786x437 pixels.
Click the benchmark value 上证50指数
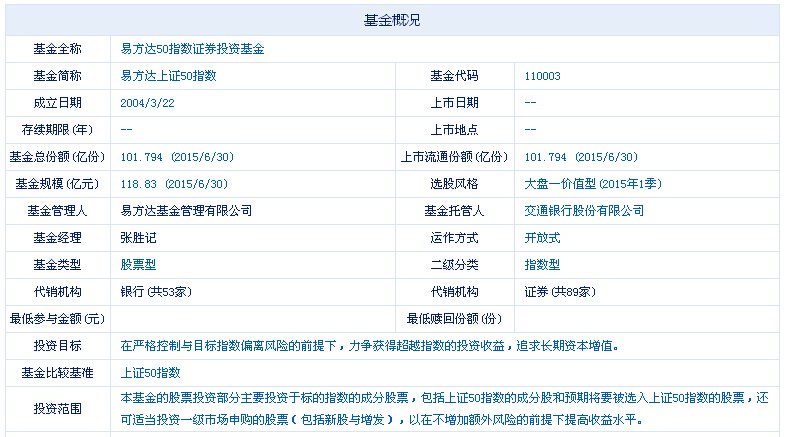click(x=150, y=373)
